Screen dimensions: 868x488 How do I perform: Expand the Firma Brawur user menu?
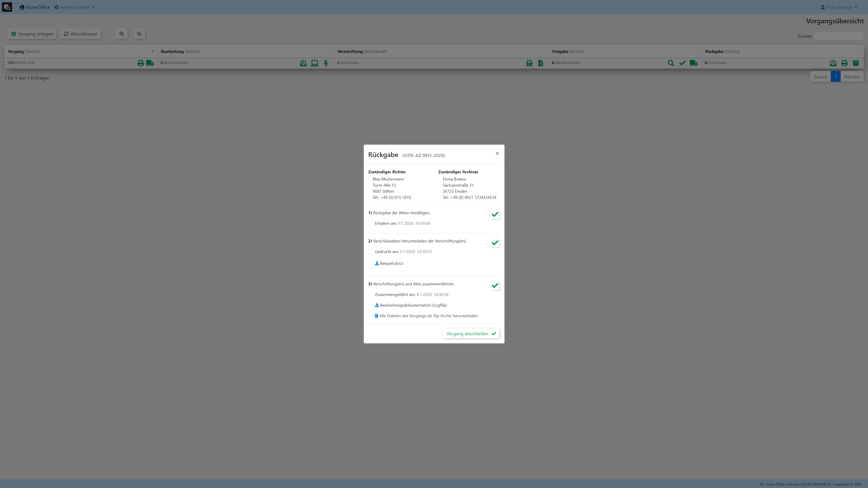(x=839, y=7)
